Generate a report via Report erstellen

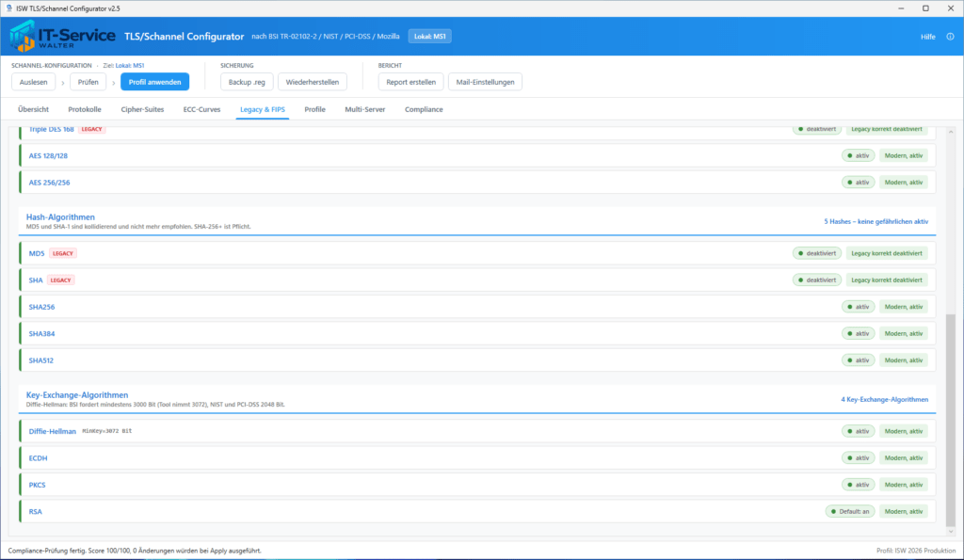coord(410,82)
